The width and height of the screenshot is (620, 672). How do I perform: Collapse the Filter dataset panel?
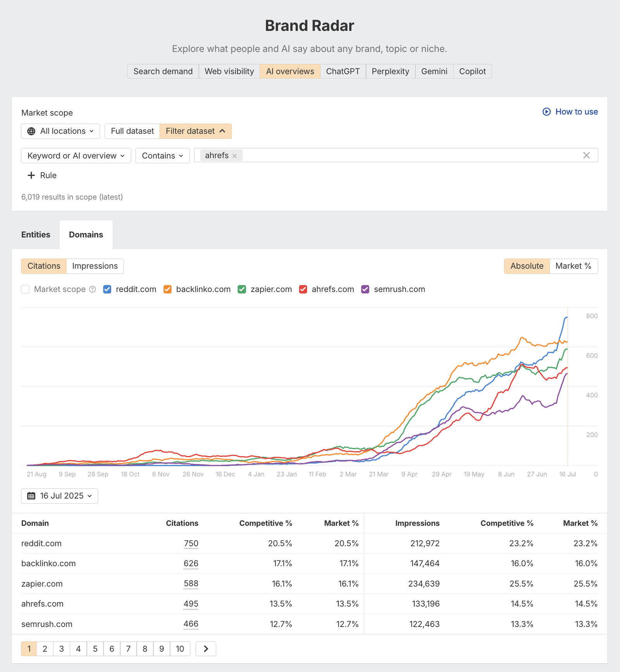click(222, 131)
